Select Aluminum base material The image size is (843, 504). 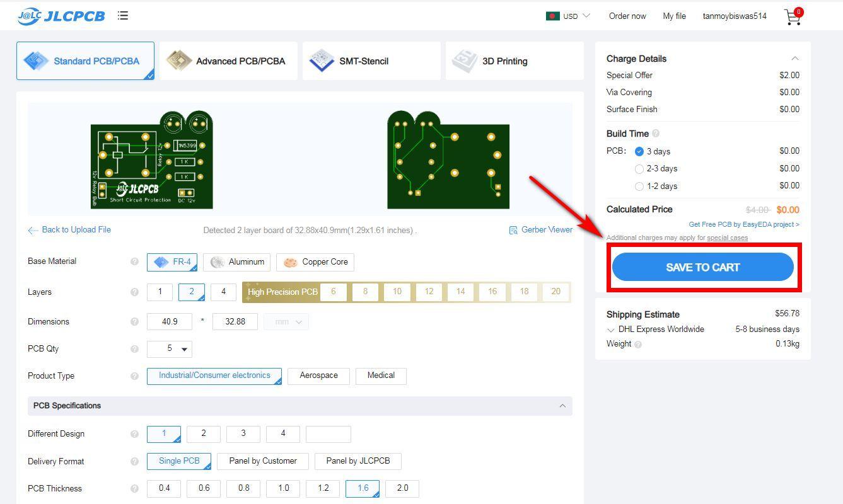[x=238, y=262]
